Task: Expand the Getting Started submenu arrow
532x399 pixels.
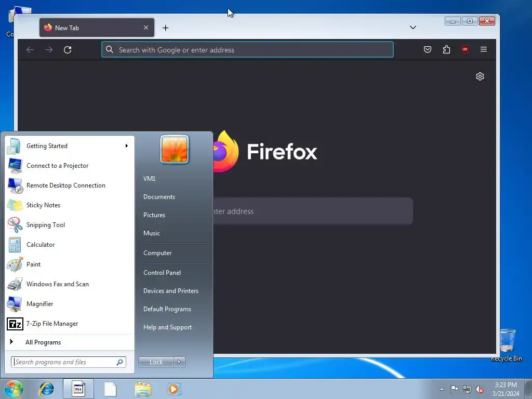Action: tap(127, 146)
